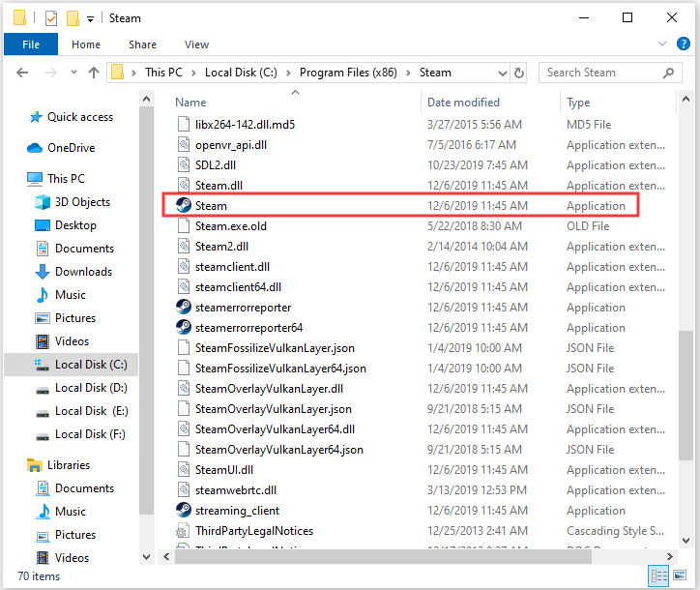Screen dimensions: 700x590
Task: Click the search magnifier icon
Action: click(668, 73)
